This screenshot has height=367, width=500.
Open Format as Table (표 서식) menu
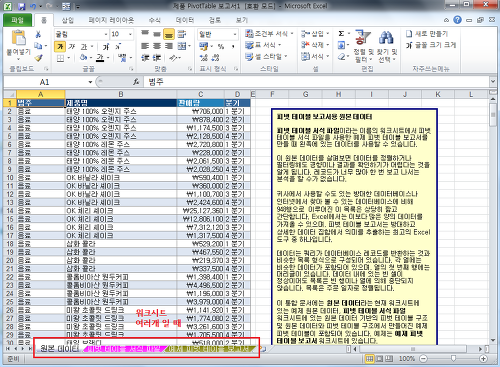(x=263, y=45)
